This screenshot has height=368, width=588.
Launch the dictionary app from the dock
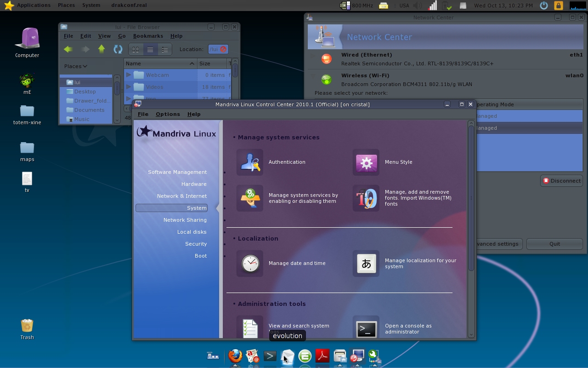pyautogui.click(x=253, y=356)
